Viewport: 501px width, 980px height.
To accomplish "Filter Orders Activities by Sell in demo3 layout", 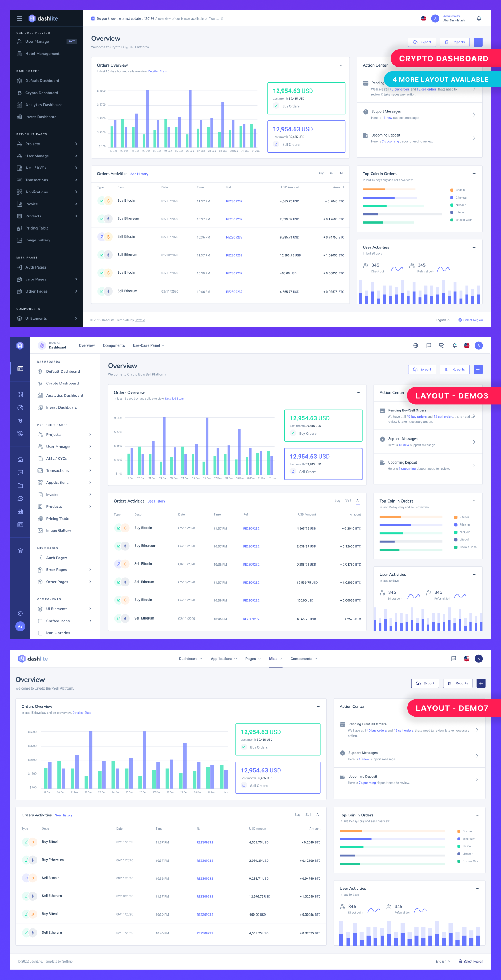I will point(348,501).
